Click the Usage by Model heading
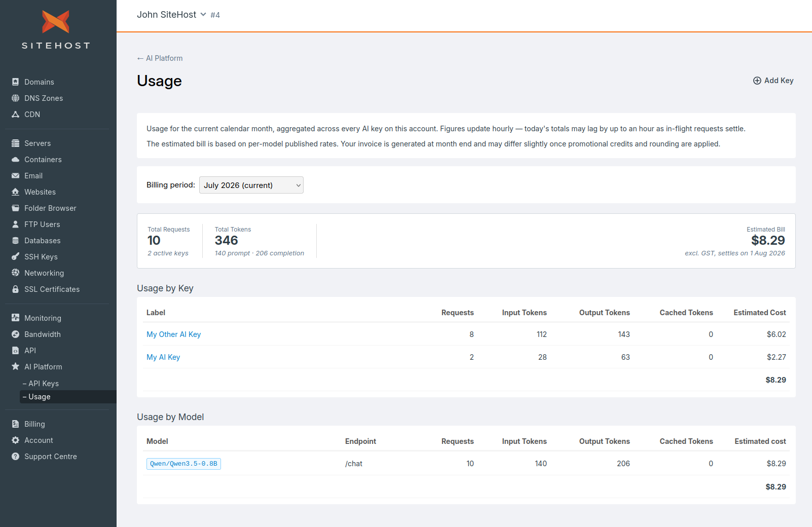 [x=170, y=417]
